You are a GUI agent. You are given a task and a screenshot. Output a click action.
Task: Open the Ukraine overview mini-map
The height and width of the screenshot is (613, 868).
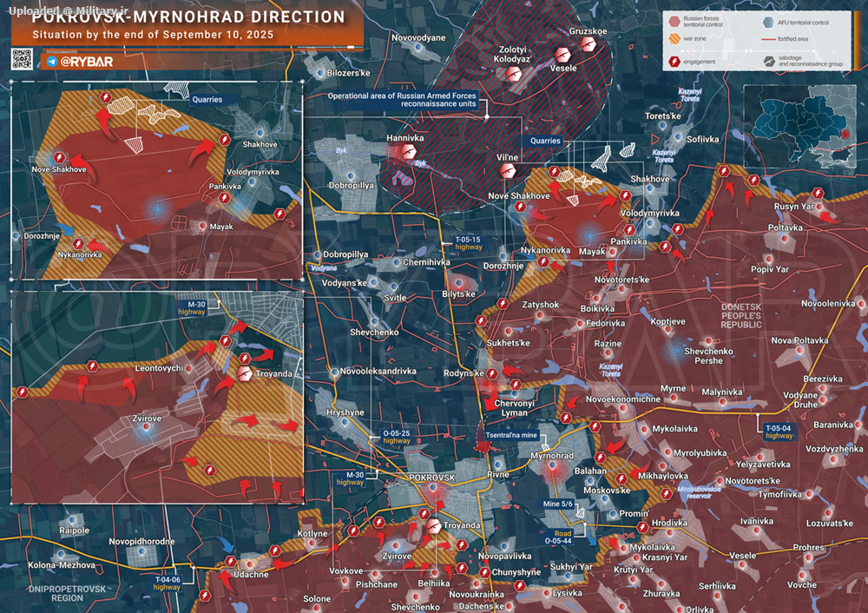coord(799,126)
